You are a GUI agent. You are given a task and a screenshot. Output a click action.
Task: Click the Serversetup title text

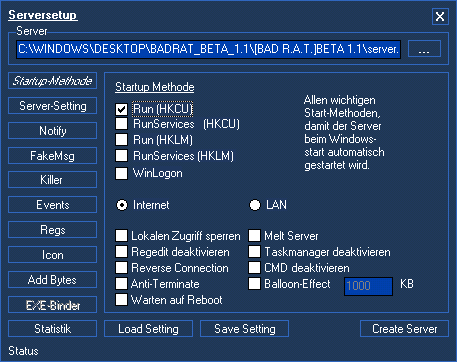(x=43, y=15)
